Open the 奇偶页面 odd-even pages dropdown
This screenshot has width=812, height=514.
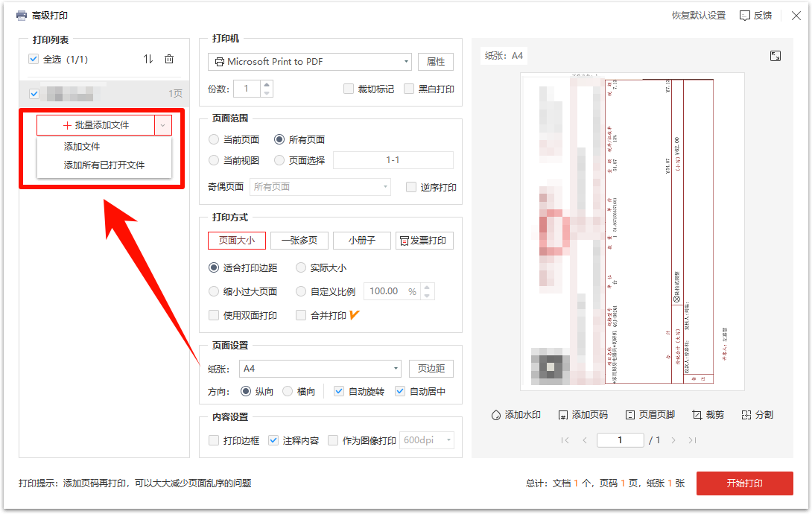point(320,186)
